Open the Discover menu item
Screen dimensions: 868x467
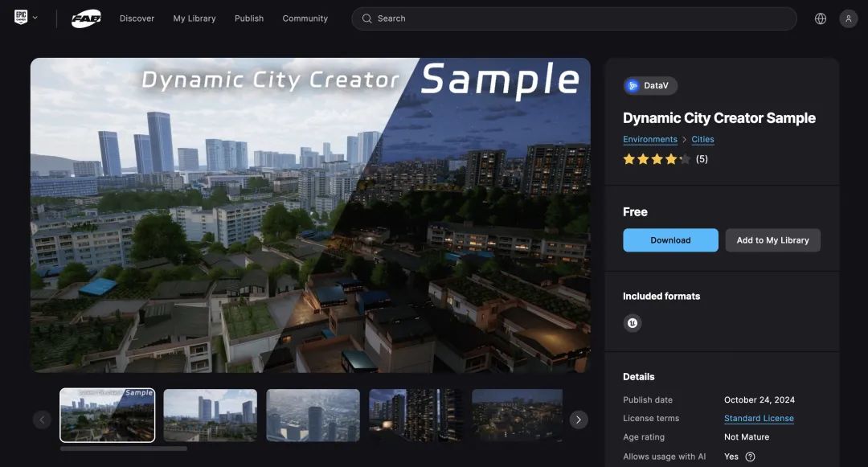point(137,18)
